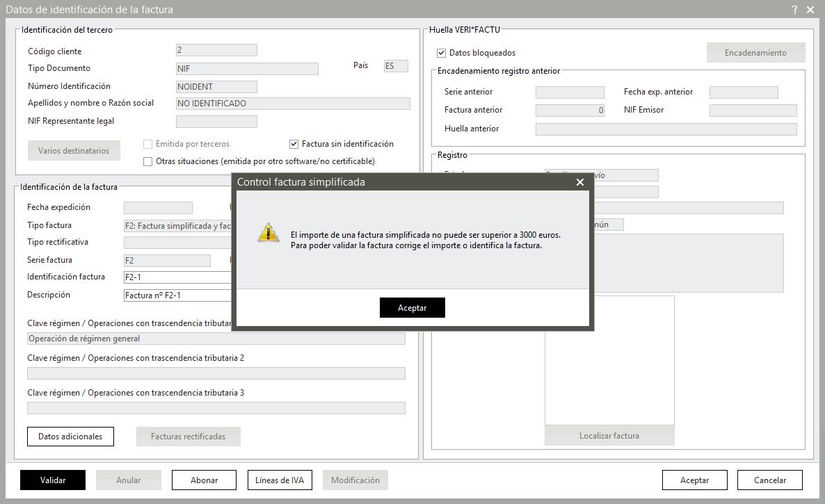Click the Localizar factura button
825x504 pixels.
point(609,436)
